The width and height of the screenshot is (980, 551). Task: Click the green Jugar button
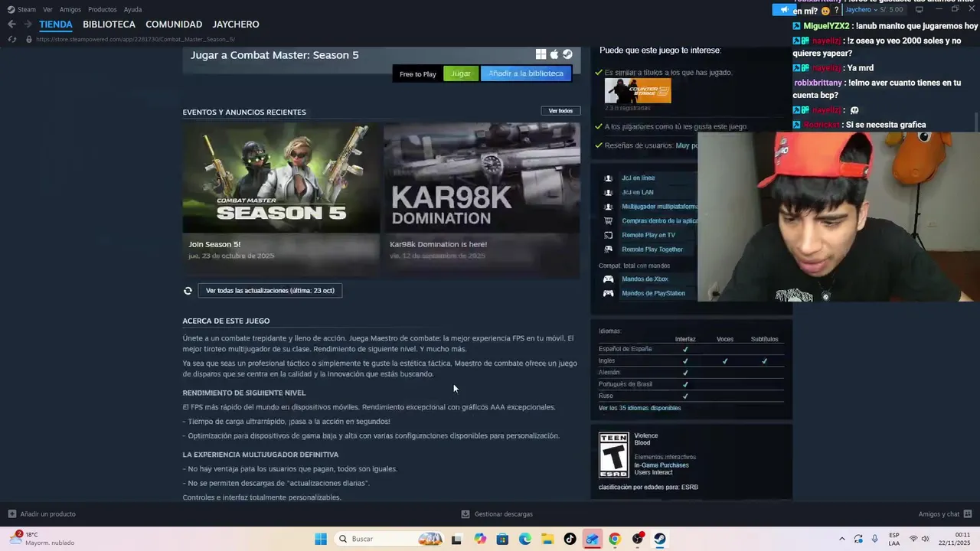tap(461, 73)
